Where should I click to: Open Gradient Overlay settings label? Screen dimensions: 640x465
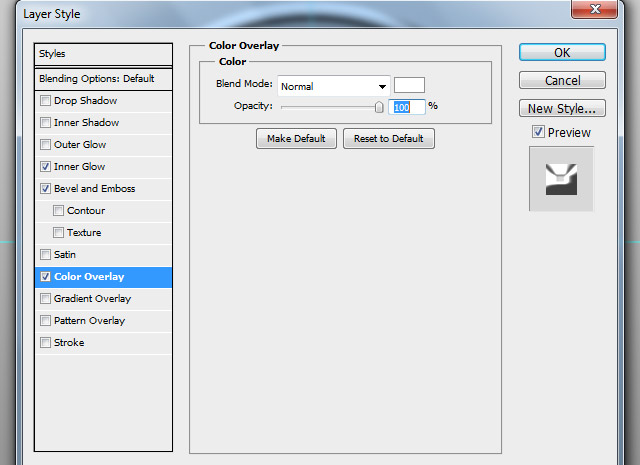[92, 299]
